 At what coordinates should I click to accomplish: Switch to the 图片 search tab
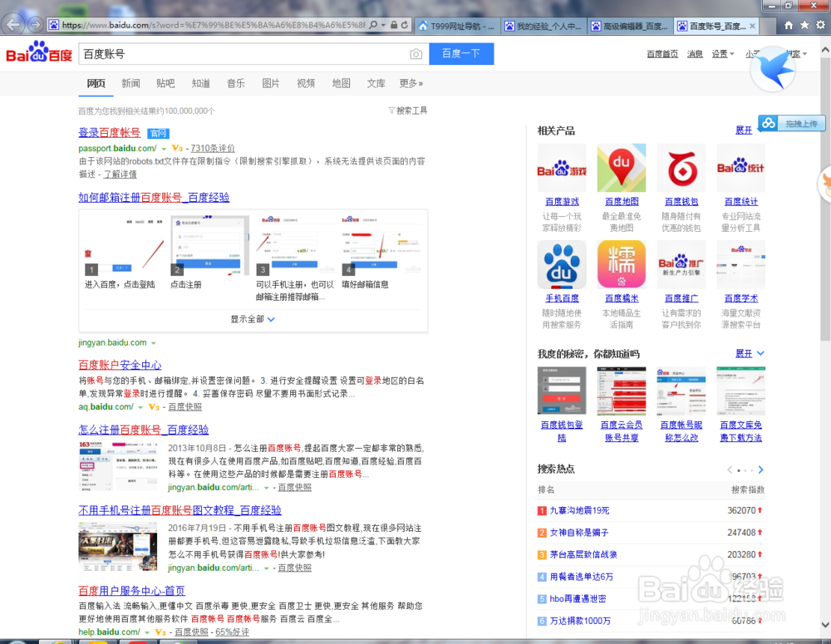(271, 83)
